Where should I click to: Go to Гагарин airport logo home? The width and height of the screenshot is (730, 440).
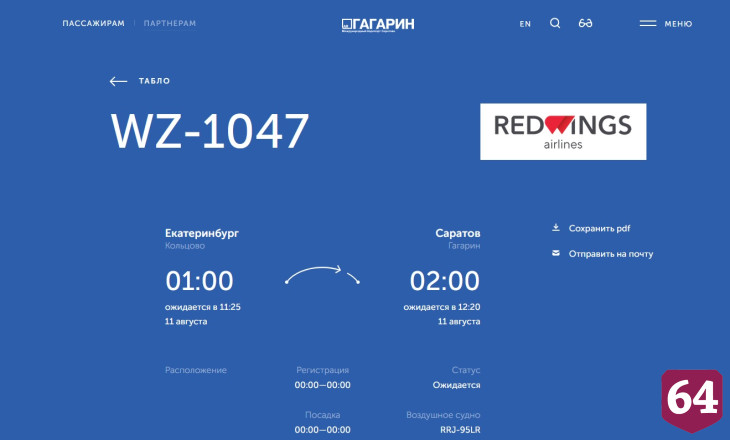[x=378, y=25]
